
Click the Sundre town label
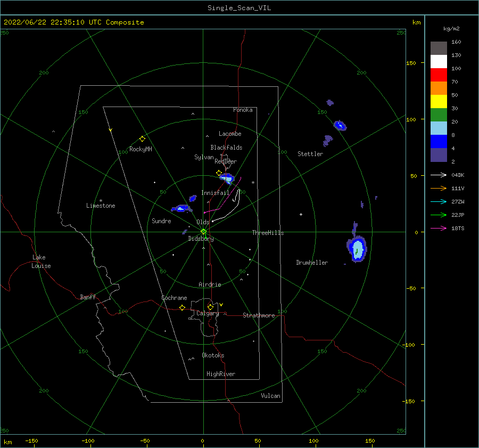tap(161, 221)
